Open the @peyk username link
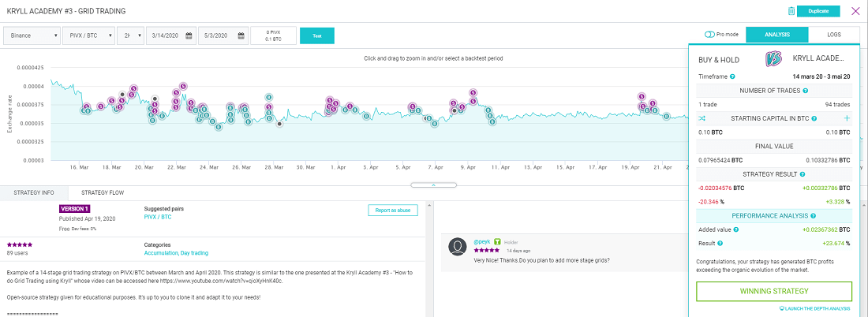The width and height of the screenshot is (868, 317). [482, 242]
